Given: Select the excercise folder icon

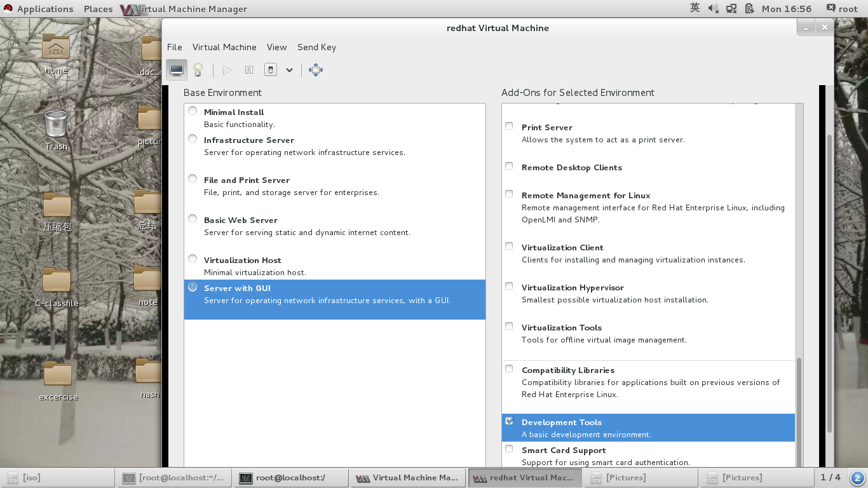Looking at the screenshot, I should 58,381.
